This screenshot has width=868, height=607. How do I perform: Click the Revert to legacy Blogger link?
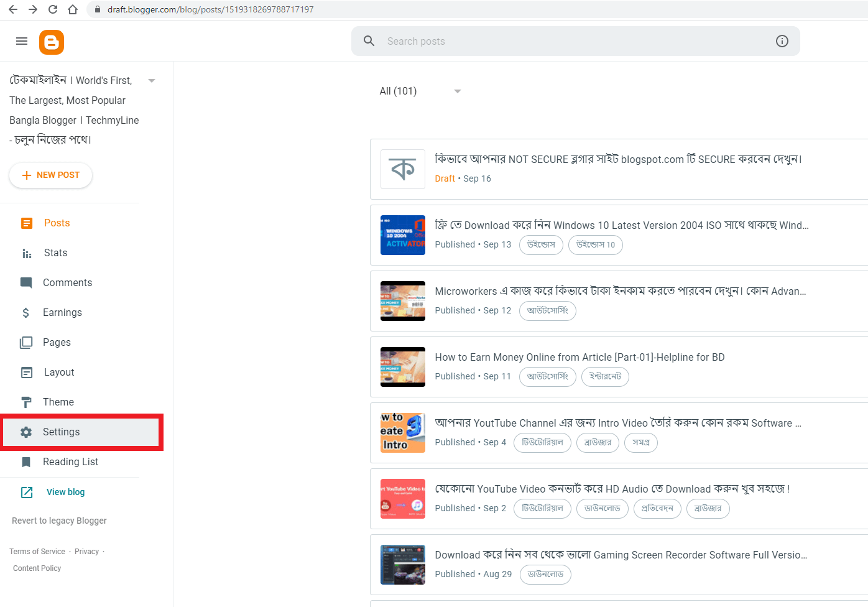click(x=59, y=521)
